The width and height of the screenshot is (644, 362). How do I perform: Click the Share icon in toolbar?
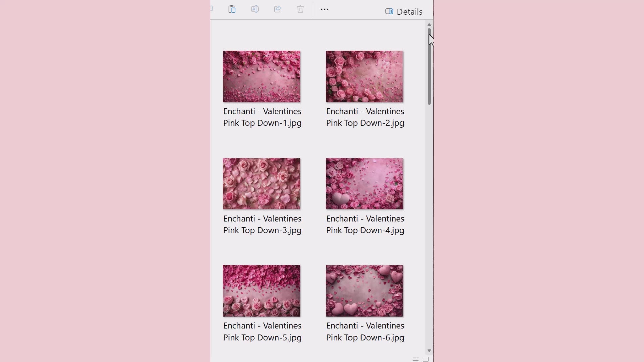point(277,9)
